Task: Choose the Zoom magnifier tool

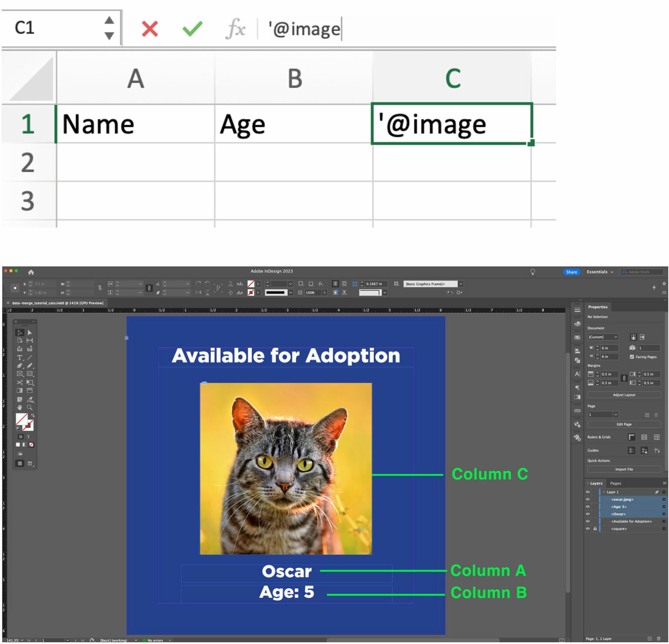Action: 30,408
